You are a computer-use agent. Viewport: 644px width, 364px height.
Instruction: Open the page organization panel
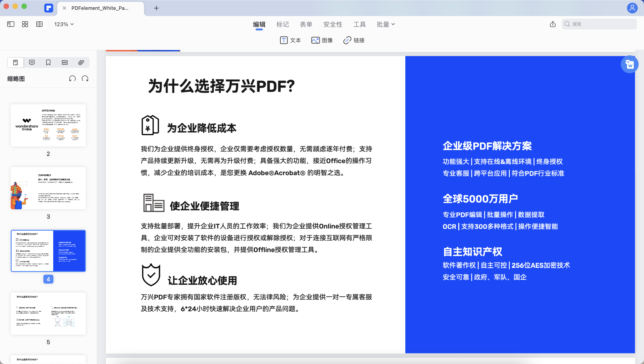[x=65, y=63]
